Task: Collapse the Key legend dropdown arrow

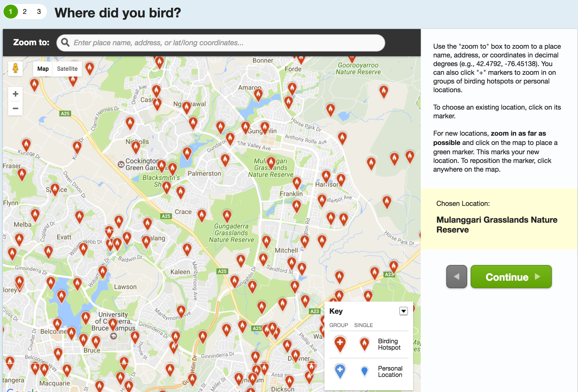Action: point(403,311)
